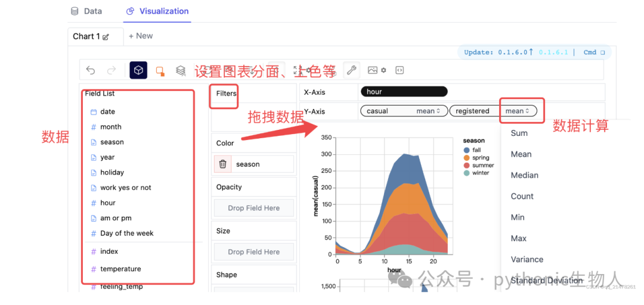This screenshot has height=305, width=644.
Task: Open the casual mean aggregation dropdown
Action: 428,111
